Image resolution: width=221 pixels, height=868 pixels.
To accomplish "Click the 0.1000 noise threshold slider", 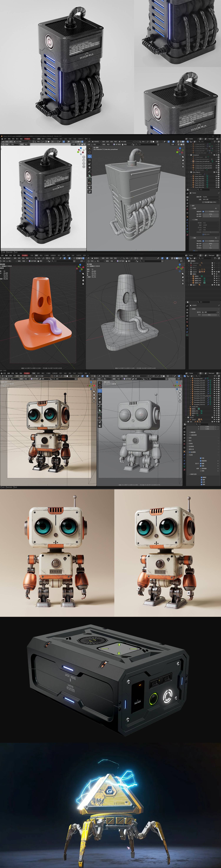I will (x=211, y=211).
